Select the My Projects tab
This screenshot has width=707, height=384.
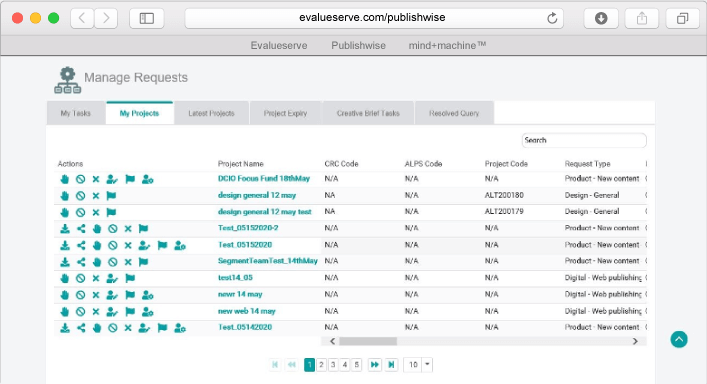click(139, 113)
